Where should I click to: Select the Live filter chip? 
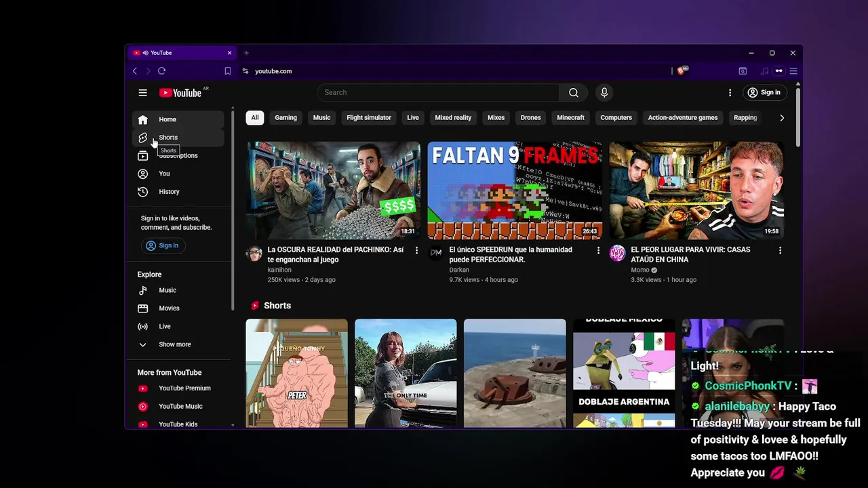pos(413,118)
